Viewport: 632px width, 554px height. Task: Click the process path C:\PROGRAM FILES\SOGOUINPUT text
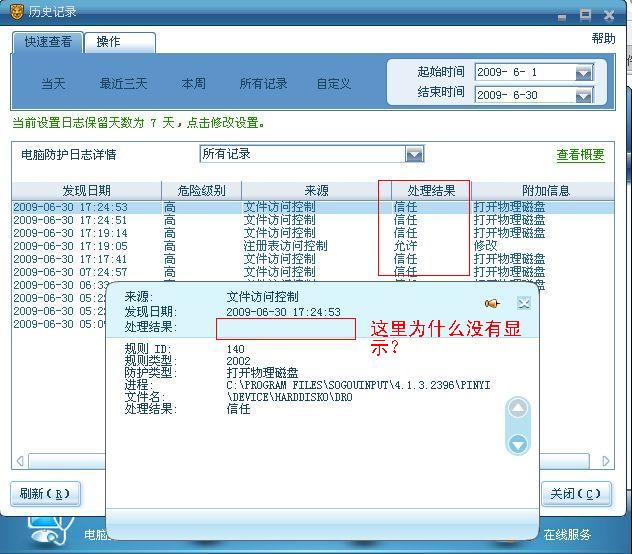tap(358, 385)
